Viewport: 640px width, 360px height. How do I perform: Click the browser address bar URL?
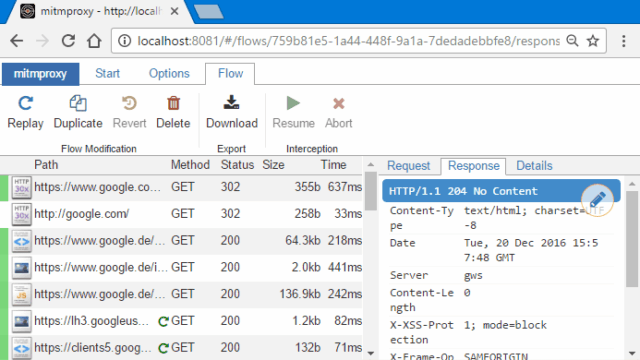pyautogui.click(x=348, y=41)
